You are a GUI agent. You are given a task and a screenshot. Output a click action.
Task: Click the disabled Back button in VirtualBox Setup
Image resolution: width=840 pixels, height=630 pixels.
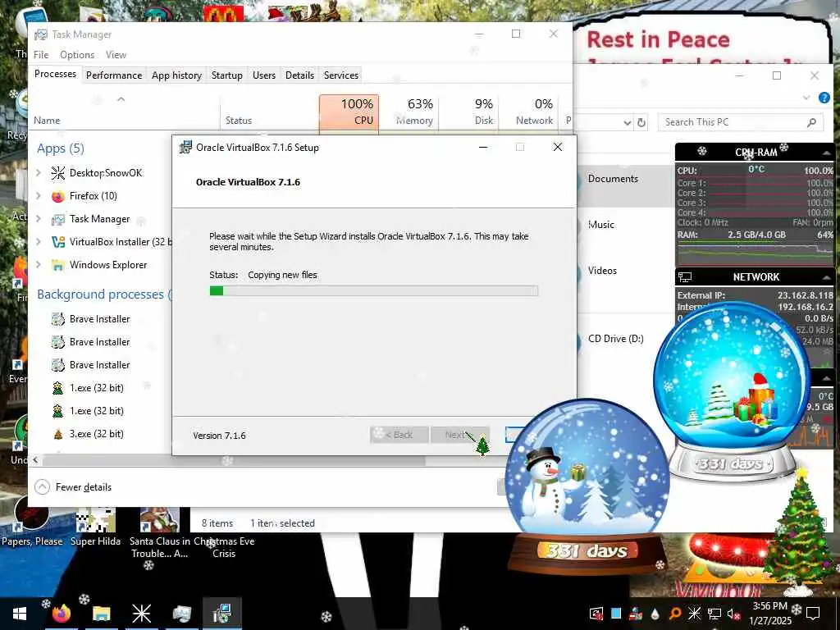click(399, 435)
